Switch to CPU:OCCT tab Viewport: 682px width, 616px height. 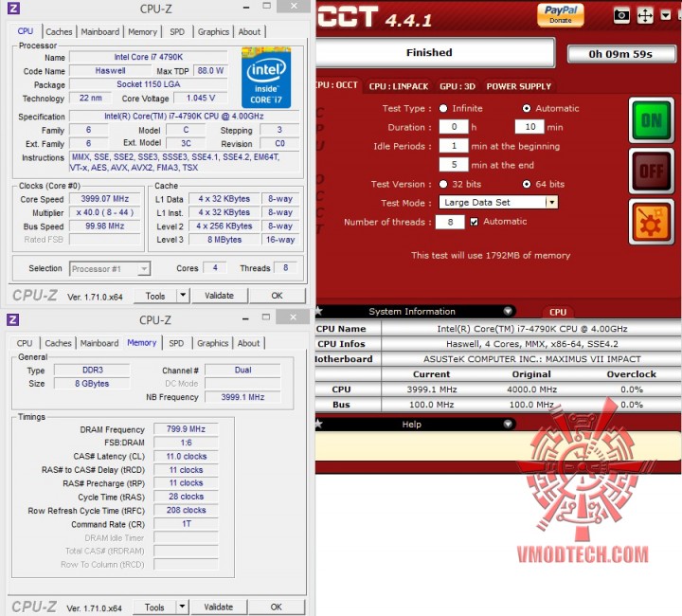[x=337, y=85]
